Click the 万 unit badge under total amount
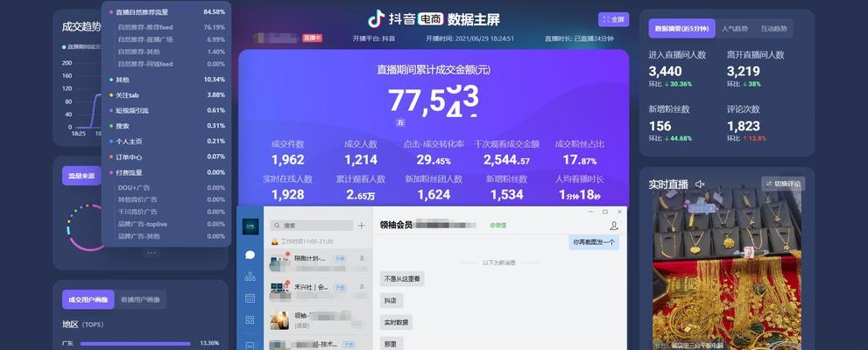The width and height of the screenshot is (868, 350). (400, 122)
